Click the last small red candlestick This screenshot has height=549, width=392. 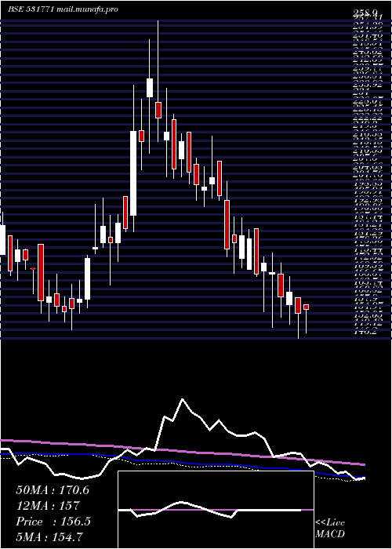click(x=307, y=307)
